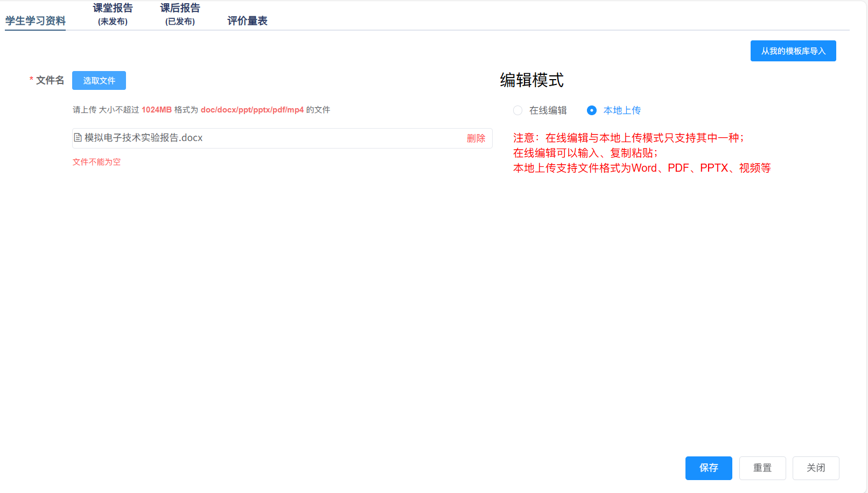Delete the uploaded file using 删除
The width and height of the screenshot is (868, 493).
[x=475, y=138]
